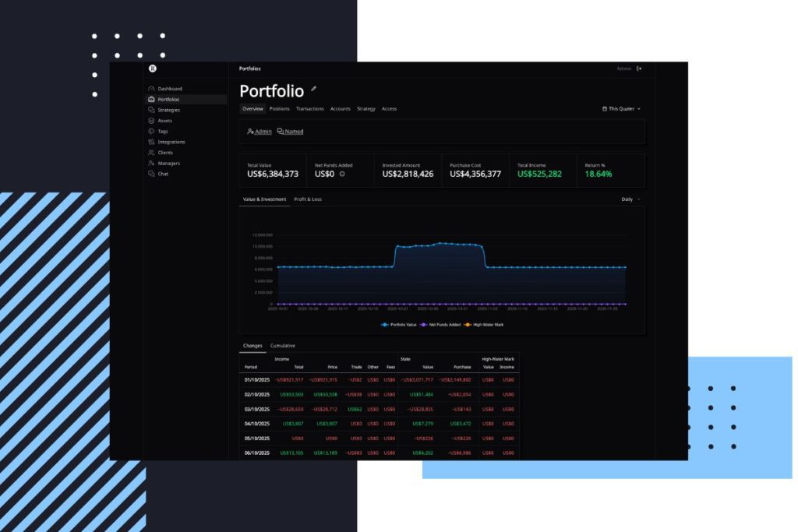Open the Assets section
Screen dimensions: 798x532
[x=164, y=121]
